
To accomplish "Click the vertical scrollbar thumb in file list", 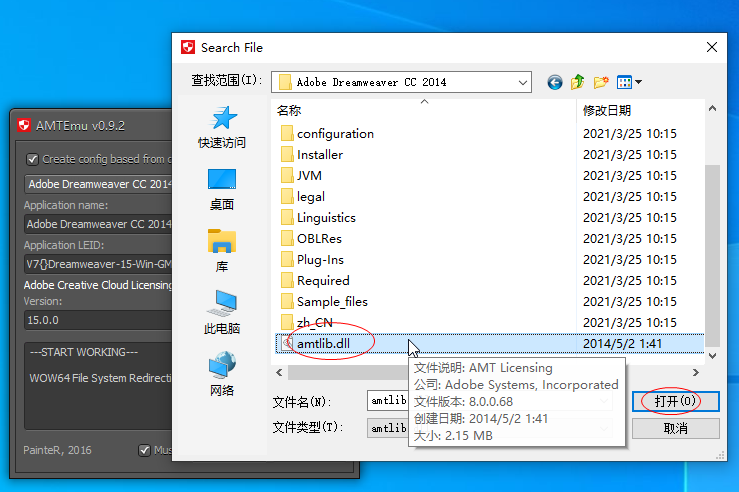I will [712, 254].
